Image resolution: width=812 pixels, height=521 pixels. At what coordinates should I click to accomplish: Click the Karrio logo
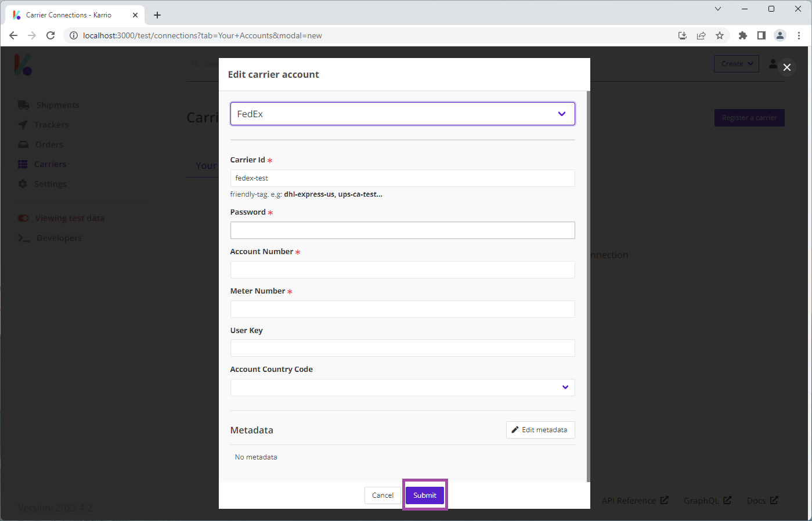[23, 65]
